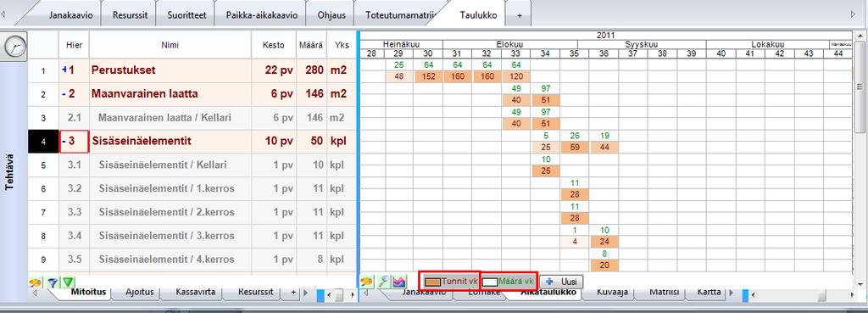Click the Hier column header

tap(74, 45)
